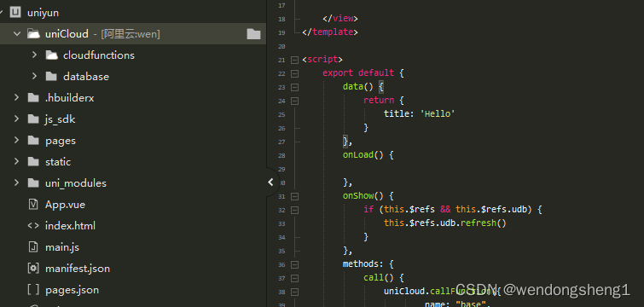This screenshot has height=307, width=644.
Task: Fold return block at line 24
Action: [294, 101]
